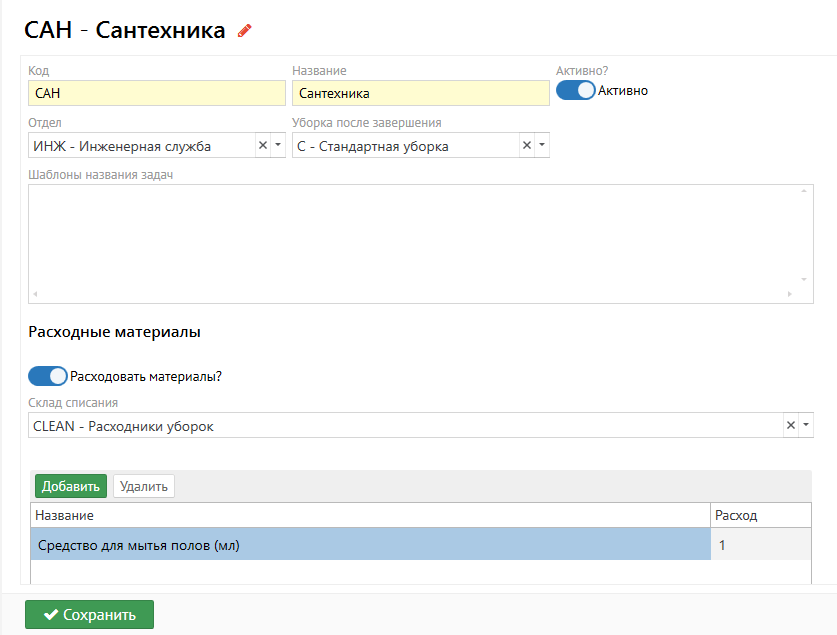Click the left scroll arrow in the templates box

[x=36, y=295]
